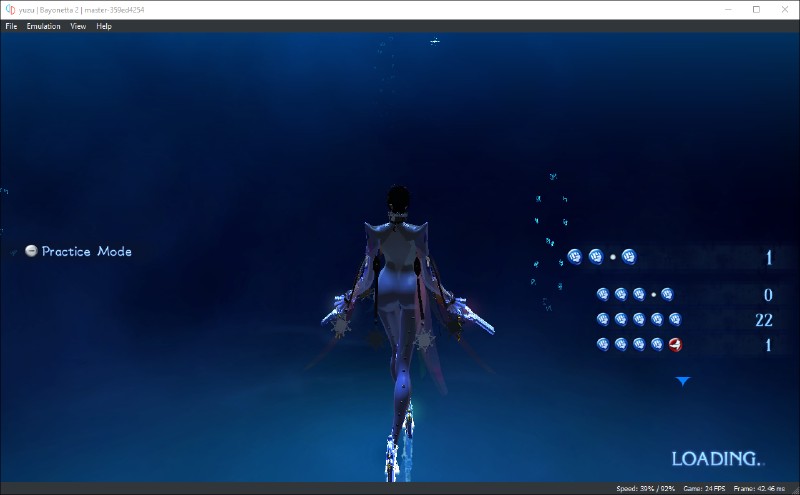Click the red kick icon in the combo list
Image resolution: width=800 pixels, height=495 pixels.
[x=675, y=345]
